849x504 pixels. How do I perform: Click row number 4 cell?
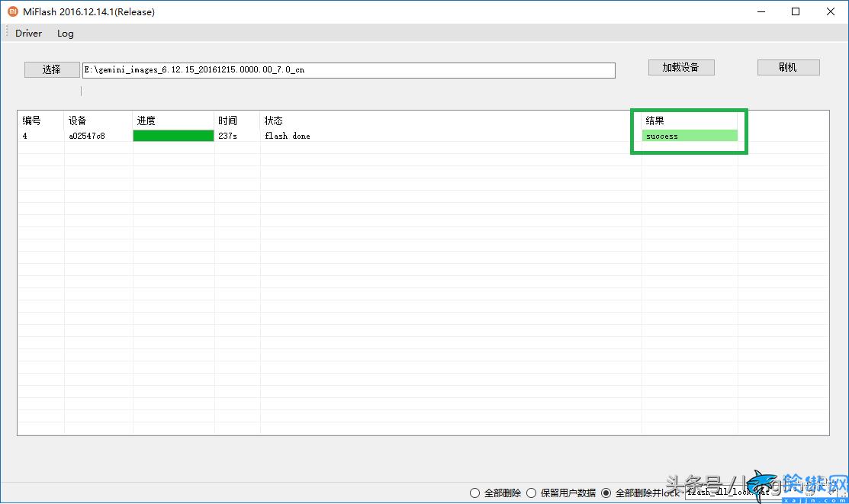[x=25, y=136]
